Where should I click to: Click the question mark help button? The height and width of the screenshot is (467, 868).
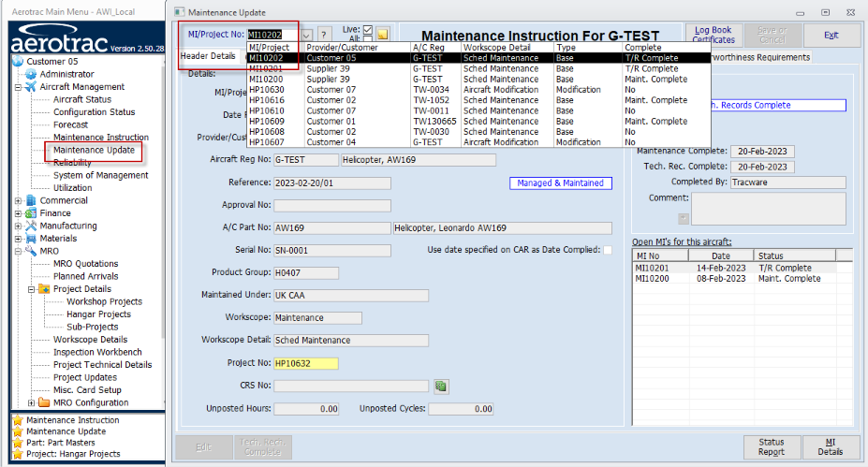point(324,35)
